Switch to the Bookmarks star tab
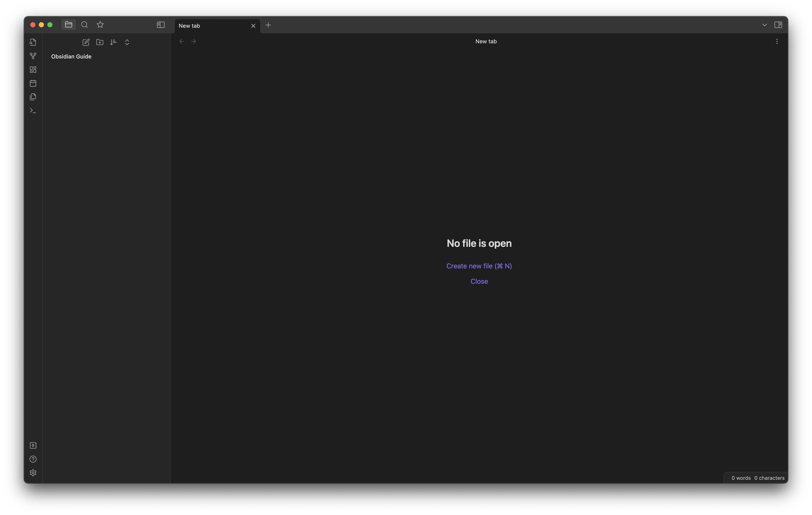812x515 pixels. pyautogui.click(x=100, y=25)
